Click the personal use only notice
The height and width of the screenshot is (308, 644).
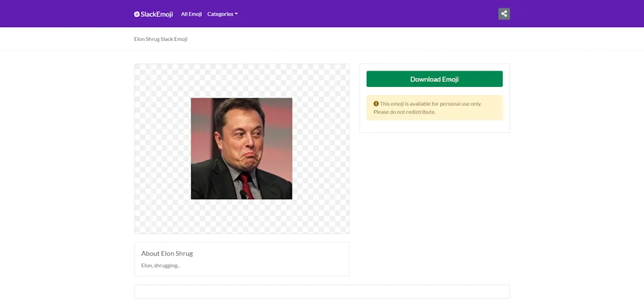click(x=435, y=108)
